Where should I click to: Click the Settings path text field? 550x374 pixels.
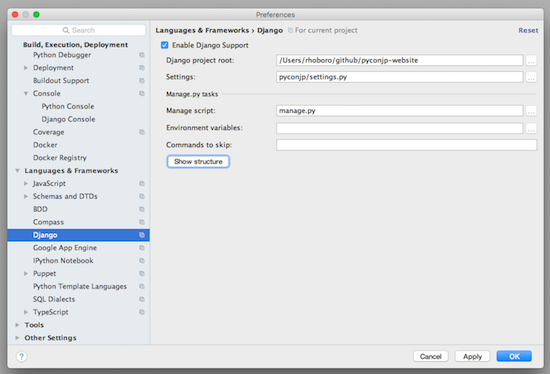click(x=400, y=77)
